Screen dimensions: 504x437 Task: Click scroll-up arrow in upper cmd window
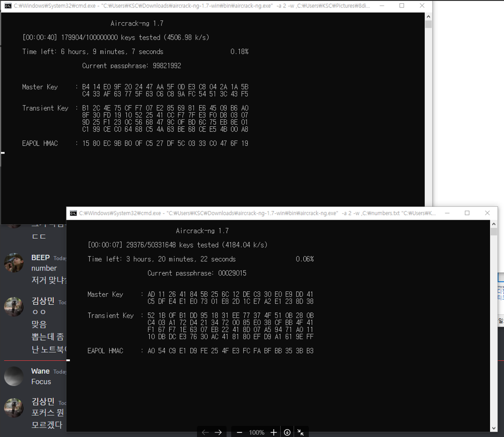click(429, 16)
